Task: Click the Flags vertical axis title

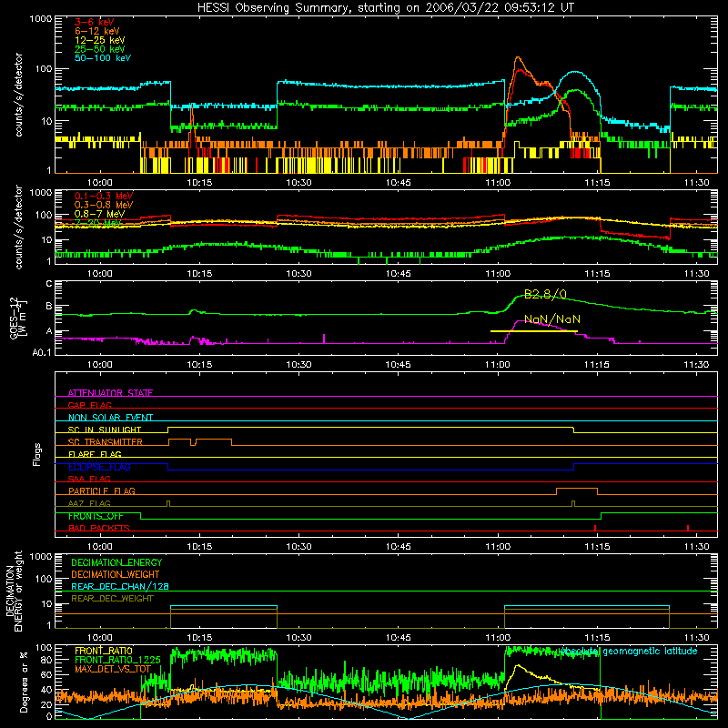Action: pyautogui.click(x=36, y=454)
